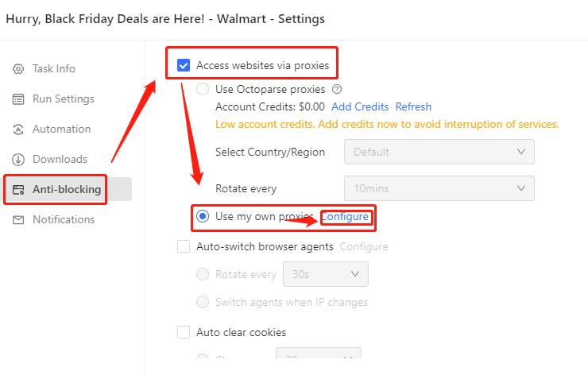Open the browser agents 30s rotation dropdown
This screenshot has height=375, width=588.
[x=326, y=275]
